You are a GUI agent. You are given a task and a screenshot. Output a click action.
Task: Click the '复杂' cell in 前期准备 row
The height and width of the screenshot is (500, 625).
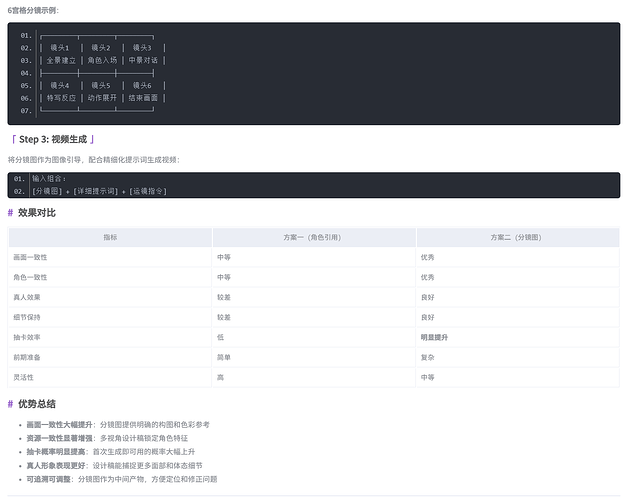coord(428,357)
